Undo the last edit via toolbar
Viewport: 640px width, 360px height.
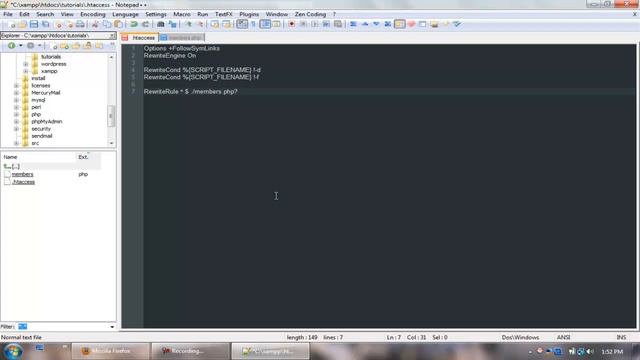pos(134,24)
